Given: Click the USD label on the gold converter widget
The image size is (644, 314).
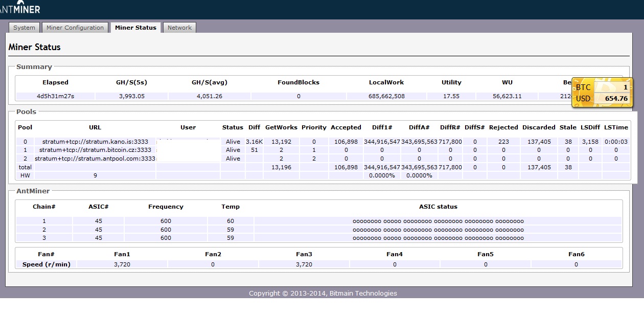Looking at the screenshot, I should tap(583, 98).
